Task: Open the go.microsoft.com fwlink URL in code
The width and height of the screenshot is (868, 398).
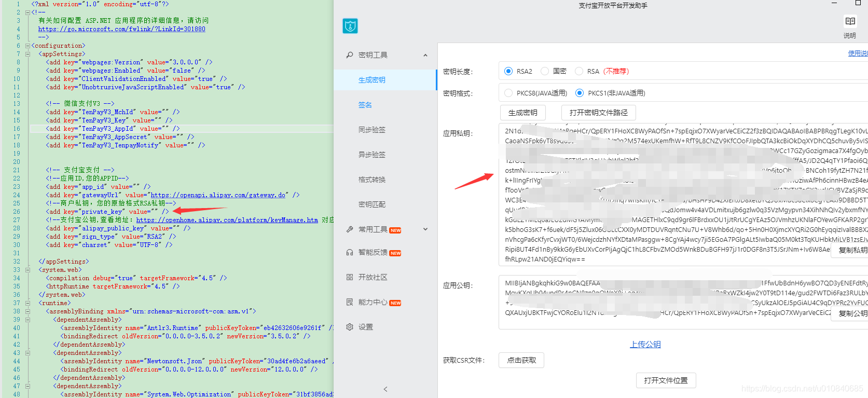Action: tap(122, 29)
